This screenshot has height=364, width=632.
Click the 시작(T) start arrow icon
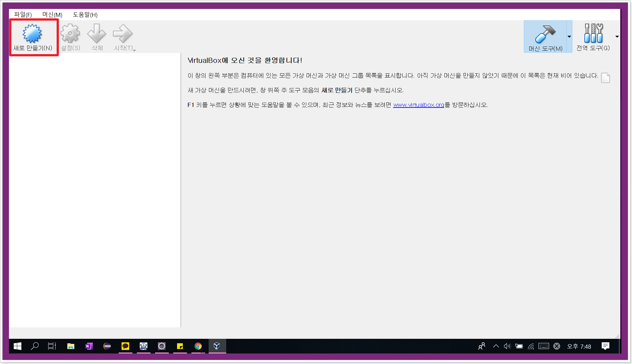[123, 33]
